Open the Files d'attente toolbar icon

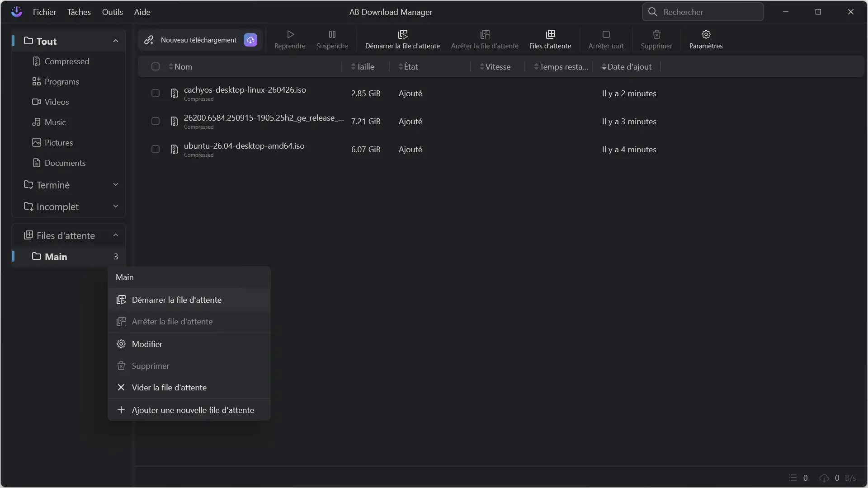pyautogui.click(x=550, y=34)
